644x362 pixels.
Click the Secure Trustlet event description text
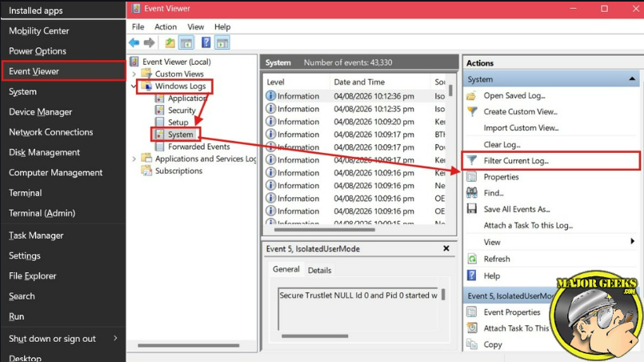[x=358, y=296]
